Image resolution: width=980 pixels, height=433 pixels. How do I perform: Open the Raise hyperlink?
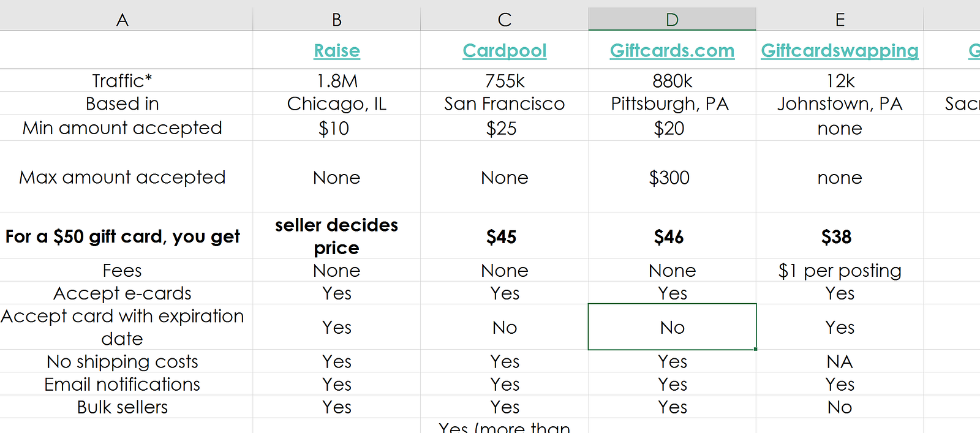[337, 51]
